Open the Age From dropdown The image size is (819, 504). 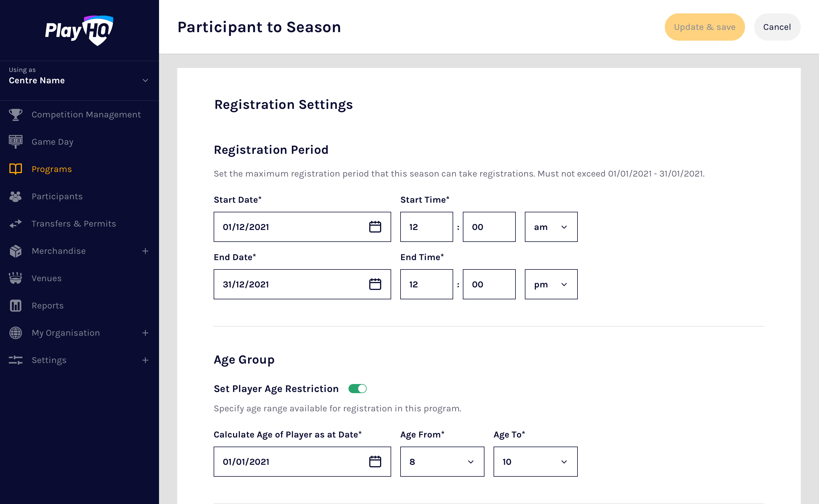tap(442, 462)
